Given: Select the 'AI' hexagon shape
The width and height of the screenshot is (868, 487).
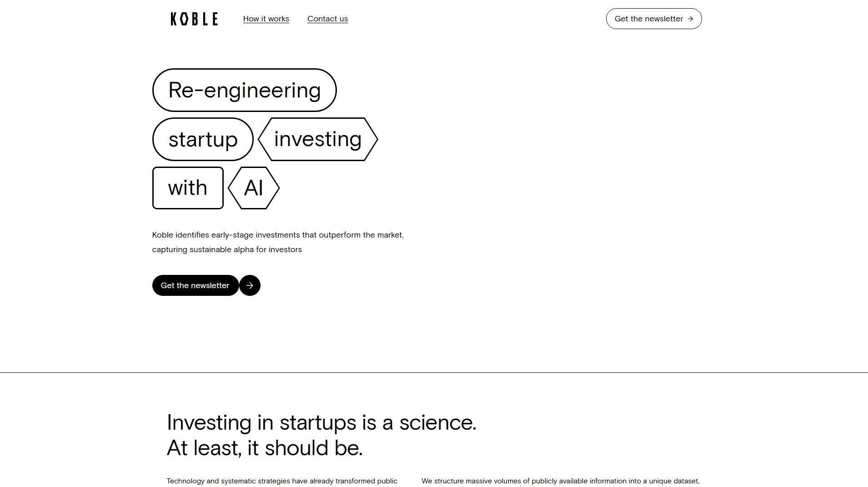Looking at the screenshot, I should 253,188.
